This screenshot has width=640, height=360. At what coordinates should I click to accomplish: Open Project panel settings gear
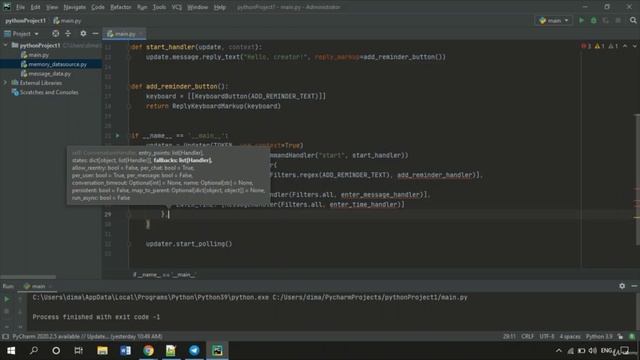click(x=83, y=34)
